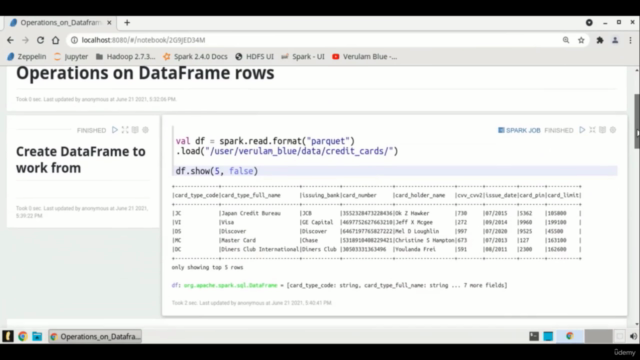Open the Zeppelin bookmark

[x=27, y=56]
